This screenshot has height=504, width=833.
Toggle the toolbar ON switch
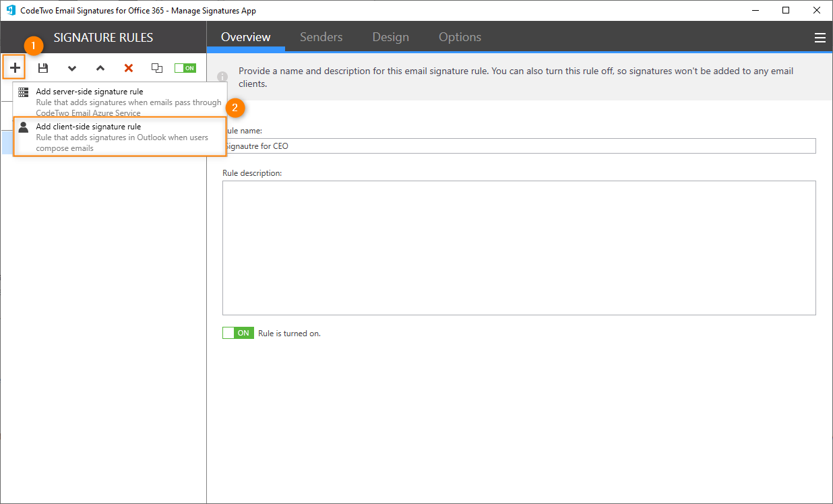[x=185, y=68]
